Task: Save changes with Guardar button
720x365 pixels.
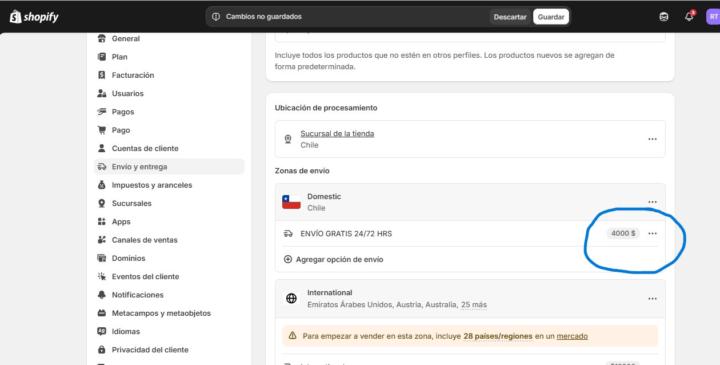Action: (551, 17)
